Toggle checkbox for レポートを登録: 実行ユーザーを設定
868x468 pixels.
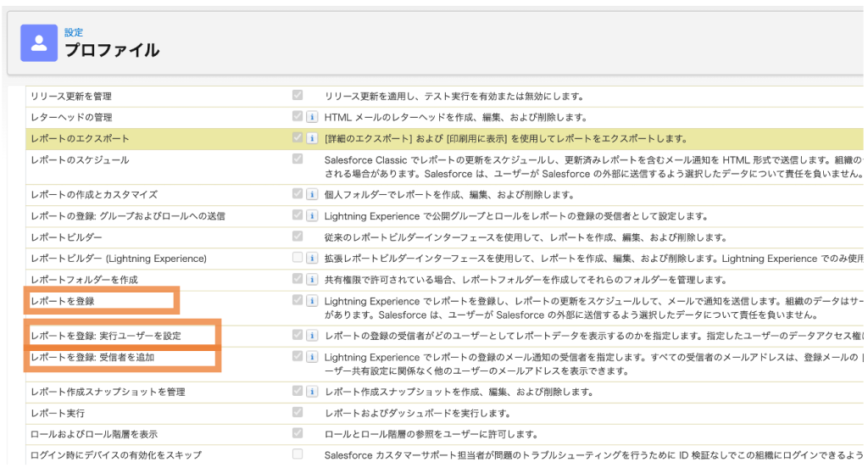click(298, 335)
